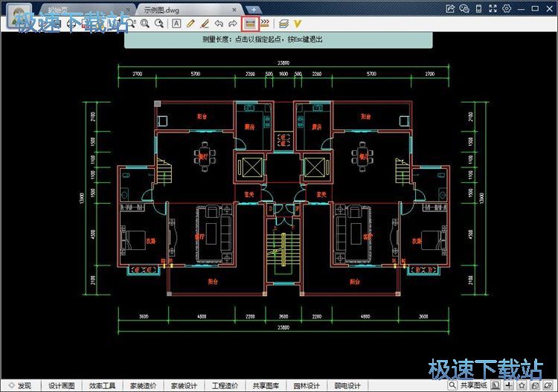Click the text annotation 'A' tool
The width and height of the screenshot is (558, 392).
176,24
